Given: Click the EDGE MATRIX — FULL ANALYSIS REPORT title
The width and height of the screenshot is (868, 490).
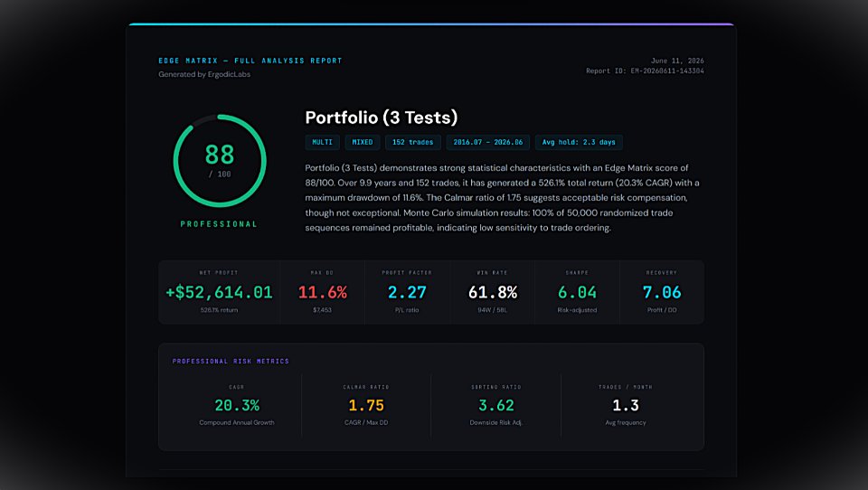Looking at the screenshot, I should click(250, 61).
